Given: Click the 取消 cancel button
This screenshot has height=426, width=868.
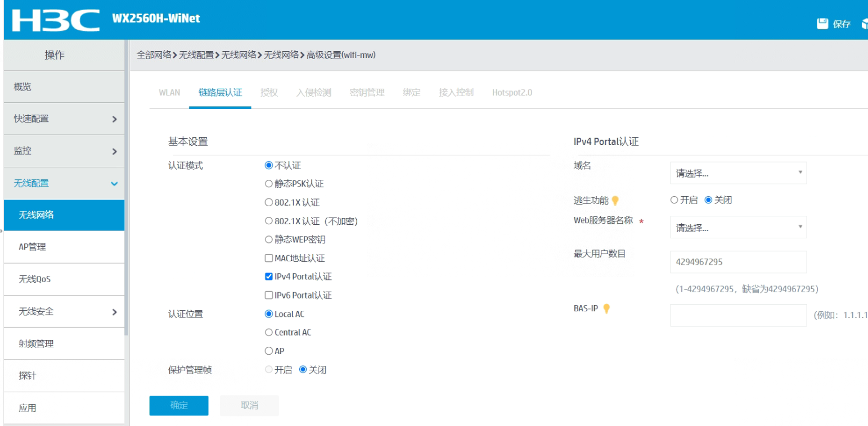Looking at the screenshot, I should (249, 405).
